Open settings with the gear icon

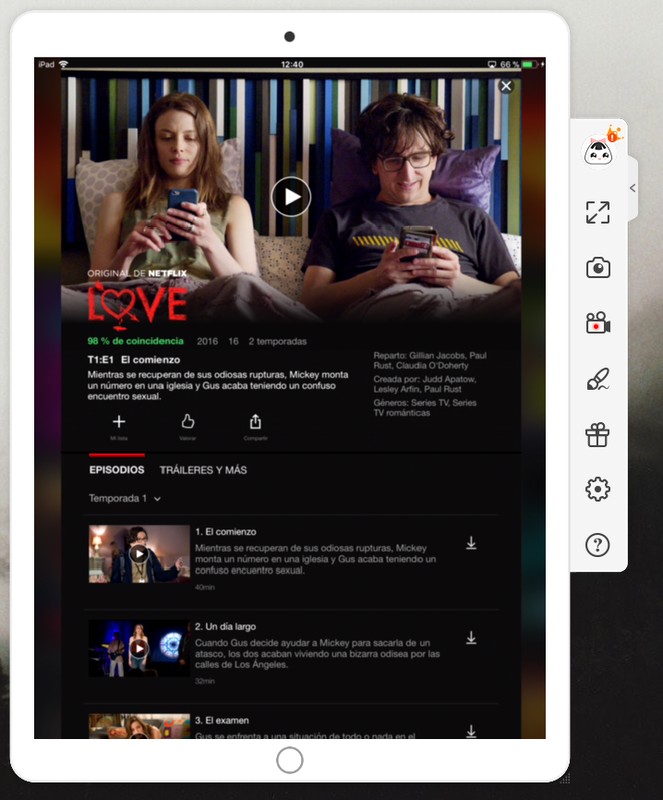(598, 489)
